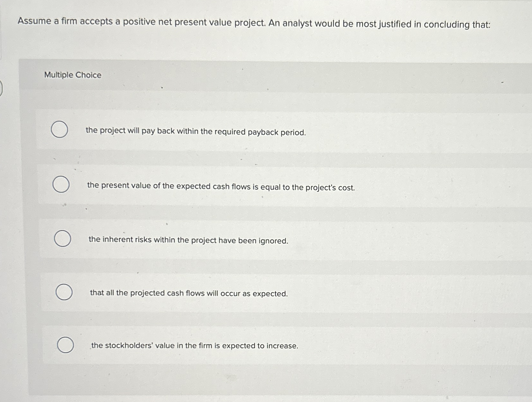Image resolution: width=532 pixels, height=402 pixels.
Task: Pick radio button for cash flows occur as expected
Action: [x=64, y=292]
